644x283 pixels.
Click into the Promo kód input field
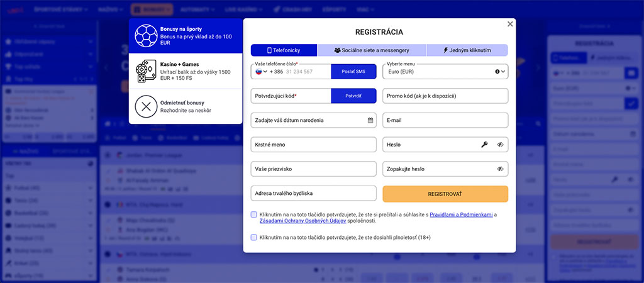[x=445, y=96]
